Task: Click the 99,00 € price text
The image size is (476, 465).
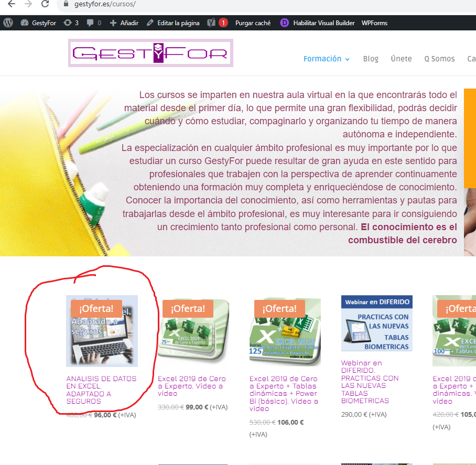Action: point(197,407)
